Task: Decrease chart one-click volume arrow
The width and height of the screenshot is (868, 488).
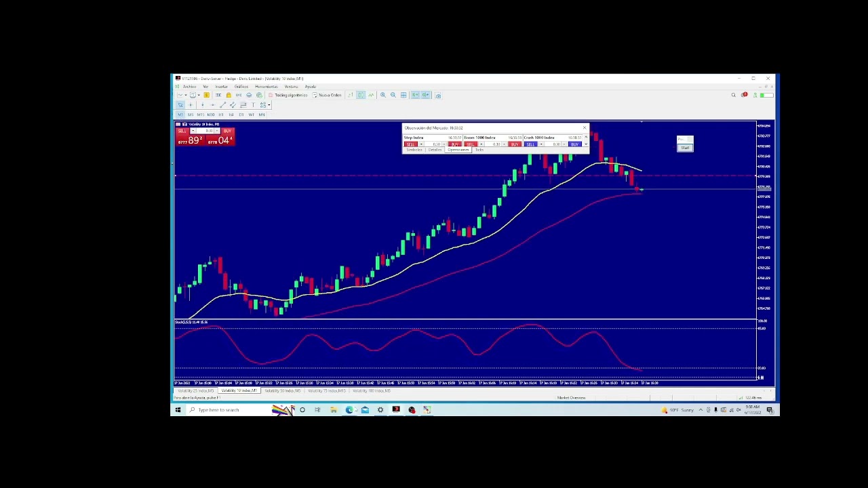Action: tap(193, 131)
